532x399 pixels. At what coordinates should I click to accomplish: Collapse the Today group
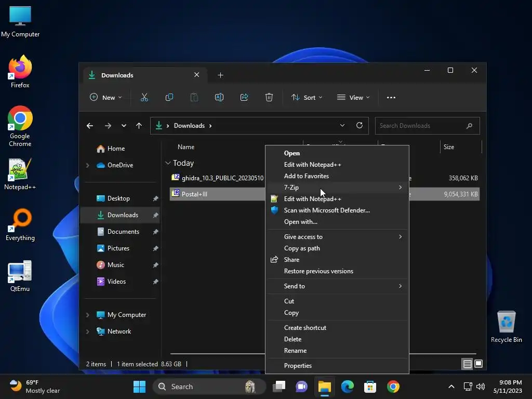pos(168,163)
